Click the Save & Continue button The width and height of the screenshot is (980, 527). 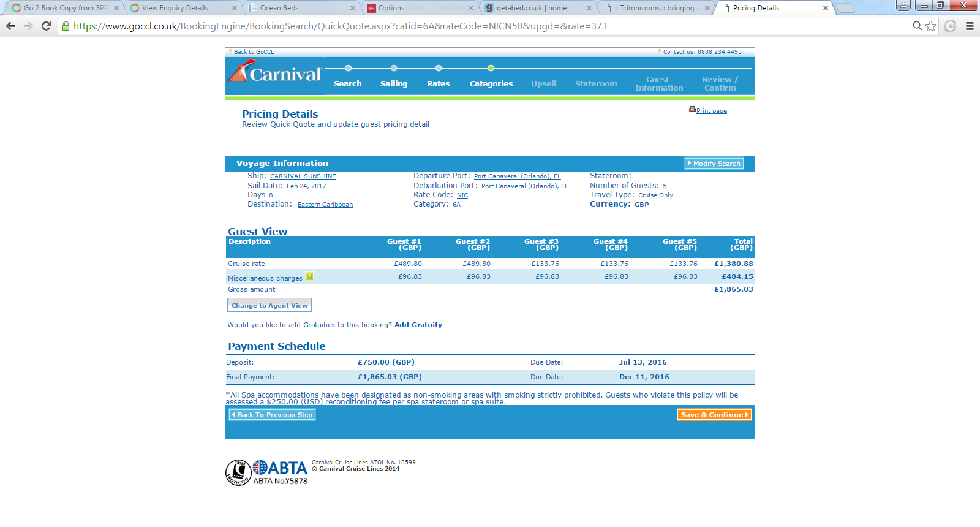714,415
